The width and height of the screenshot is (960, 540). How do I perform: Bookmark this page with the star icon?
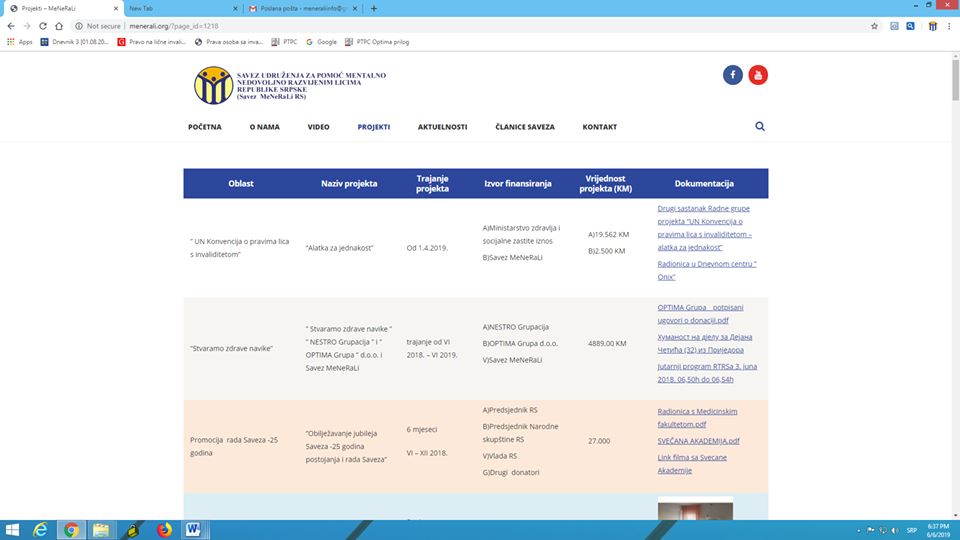(874, 26)
